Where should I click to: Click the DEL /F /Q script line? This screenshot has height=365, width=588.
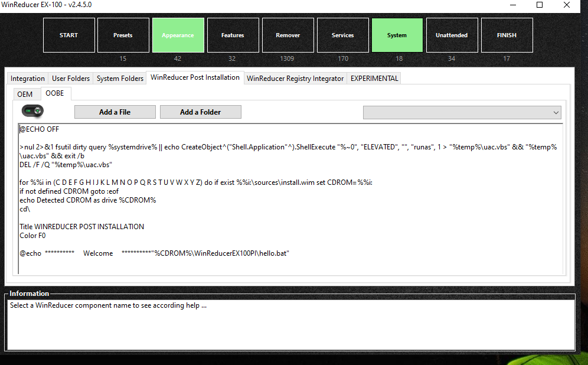(x=66, y=165)
